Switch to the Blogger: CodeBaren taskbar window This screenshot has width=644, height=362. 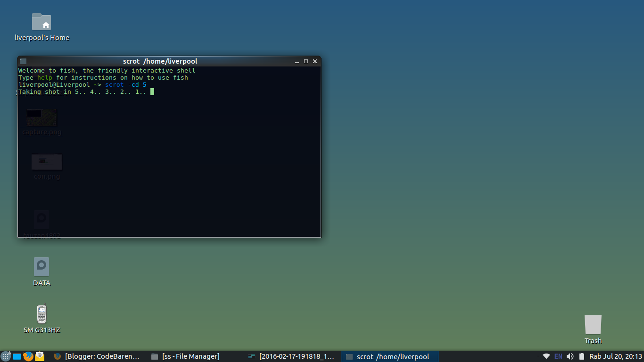(x=97, y=357)
